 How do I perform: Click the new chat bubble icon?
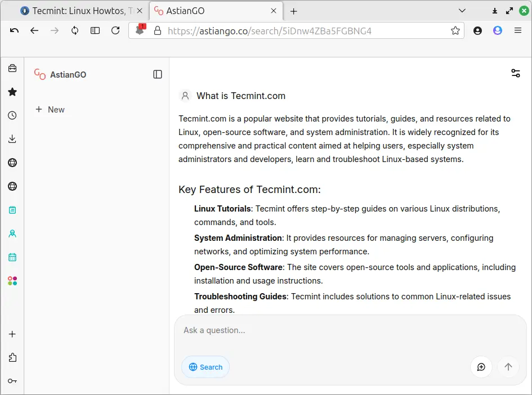481,367
